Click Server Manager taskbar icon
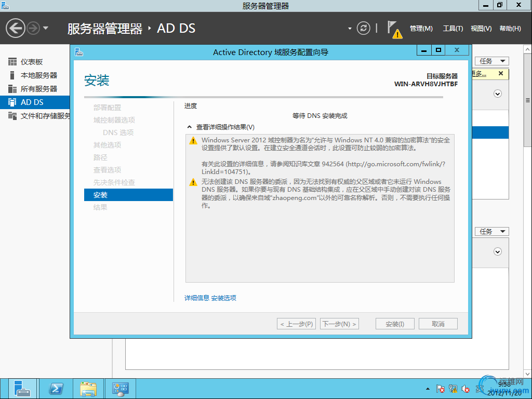Image resolution: width=532 pixels, height=399 pixels. pos(22,389)
